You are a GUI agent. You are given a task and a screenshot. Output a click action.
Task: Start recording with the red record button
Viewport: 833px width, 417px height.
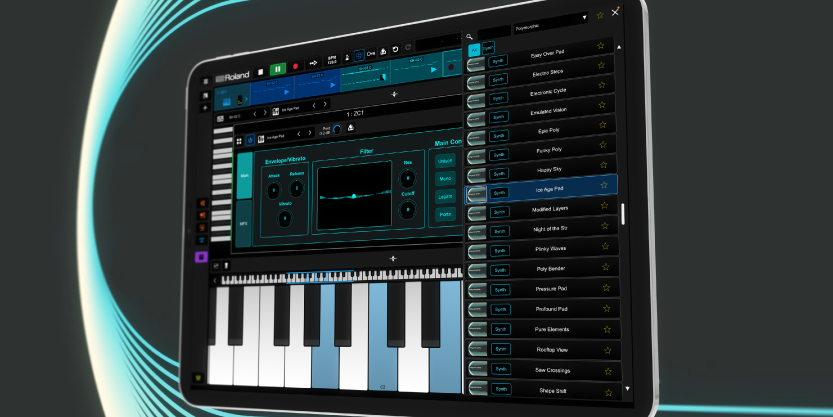296,66
